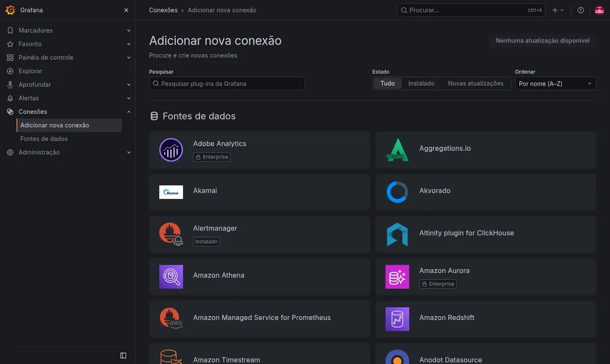Open the Ordenar Por nome dropdown
610x364 pixels.
coord(556,84)
